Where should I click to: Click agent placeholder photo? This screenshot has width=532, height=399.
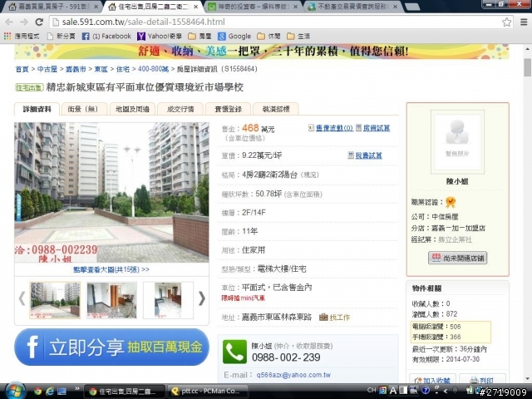point(457,142)
